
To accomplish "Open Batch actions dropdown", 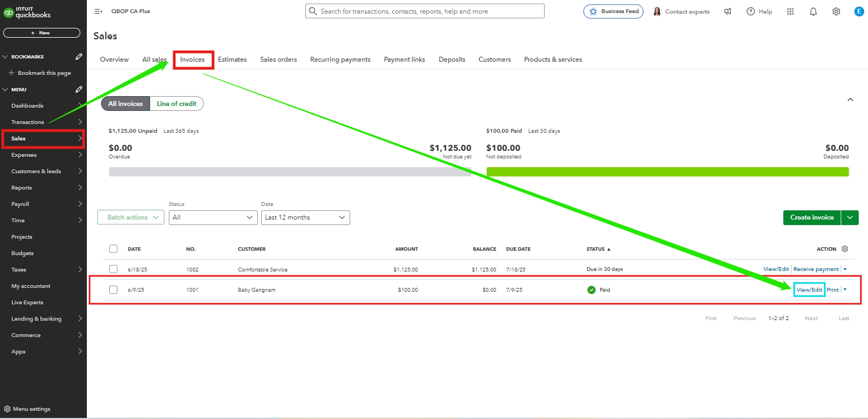I will (131, 217).
